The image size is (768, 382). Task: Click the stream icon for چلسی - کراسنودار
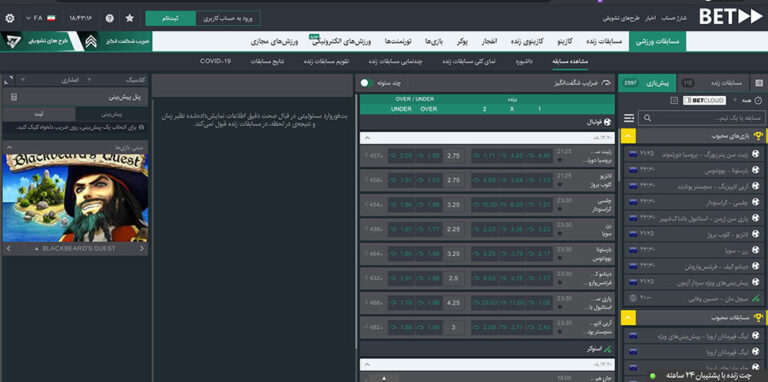tap(633, 202)
